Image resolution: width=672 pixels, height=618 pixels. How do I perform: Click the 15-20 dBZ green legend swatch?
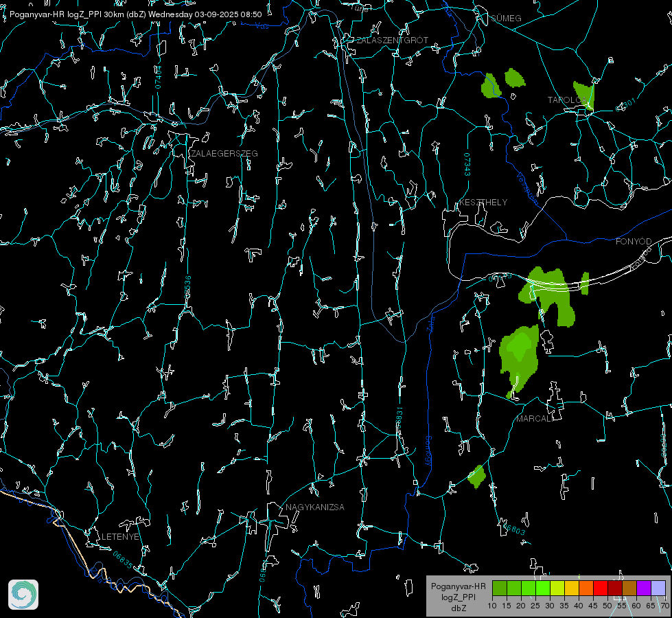pyautogui.click(x=514, y=588)
